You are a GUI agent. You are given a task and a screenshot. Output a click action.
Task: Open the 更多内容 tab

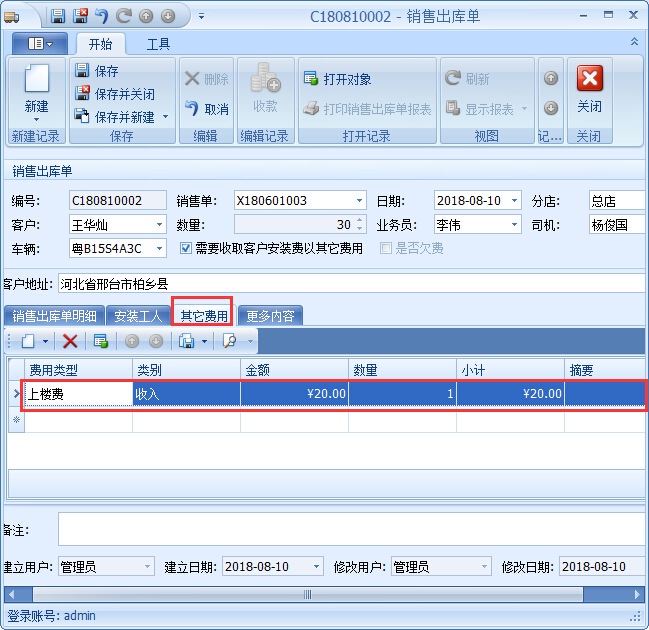pyautogui.click(x=270, y=316)
